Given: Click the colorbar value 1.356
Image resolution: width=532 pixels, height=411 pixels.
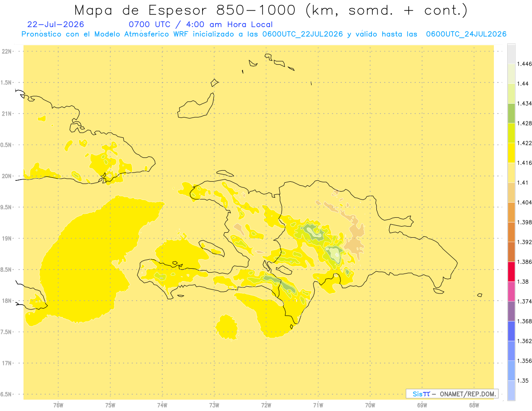Looking at the screenshot, I should (x=524, y=361).
